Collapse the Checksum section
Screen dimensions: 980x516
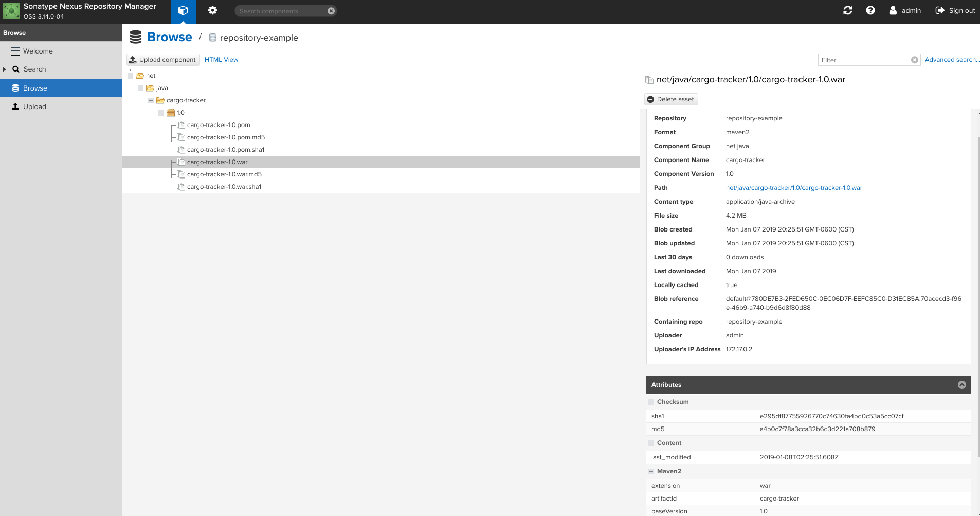651,402
